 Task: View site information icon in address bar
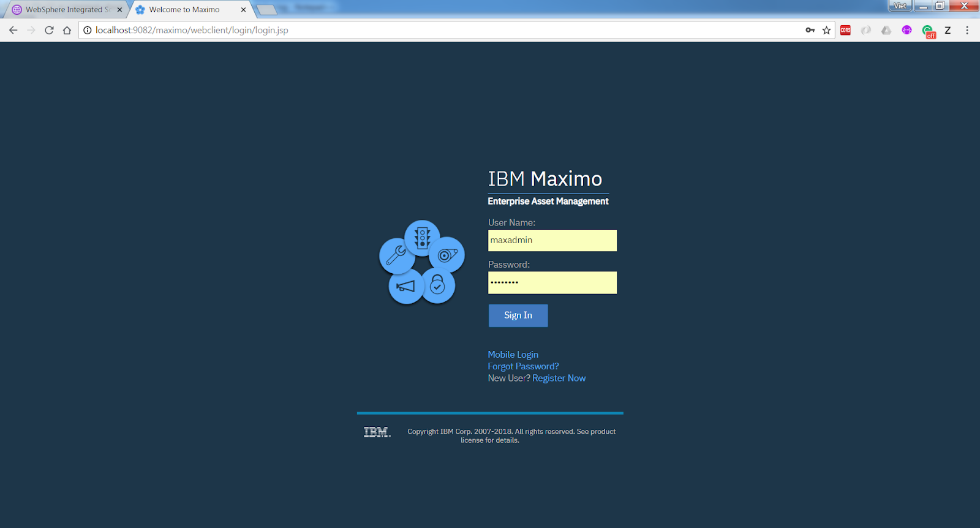[88, 30]
